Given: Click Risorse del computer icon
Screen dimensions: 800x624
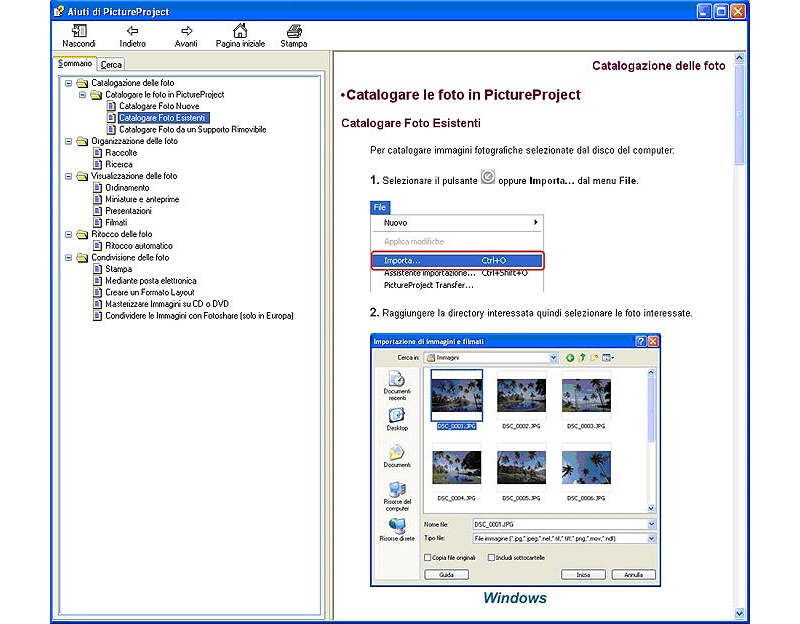Looking at the screenshot, I should pos(397,490).
